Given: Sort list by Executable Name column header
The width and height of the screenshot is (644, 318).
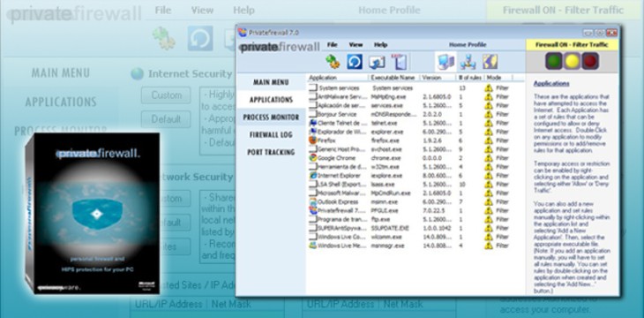Looking at the screenshot, I should pyautogui.click(x=393, y=78).
